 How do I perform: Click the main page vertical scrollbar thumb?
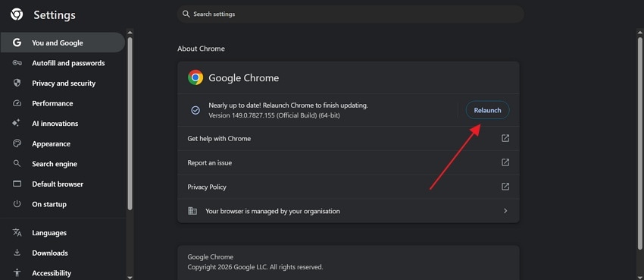[639, 143]
